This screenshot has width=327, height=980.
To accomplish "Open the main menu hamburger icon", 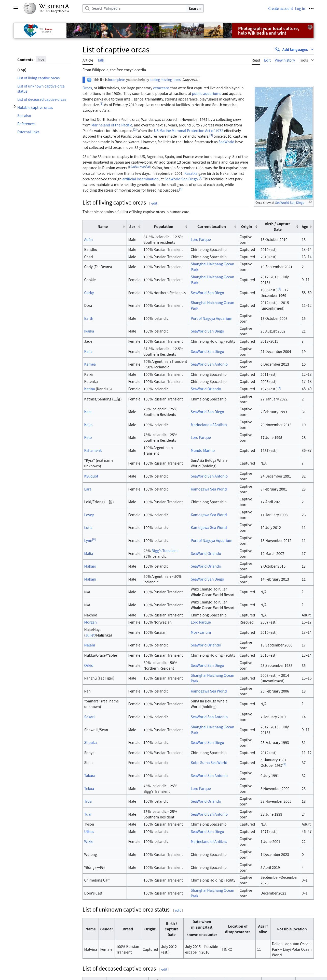I will (x=16, y=8).
